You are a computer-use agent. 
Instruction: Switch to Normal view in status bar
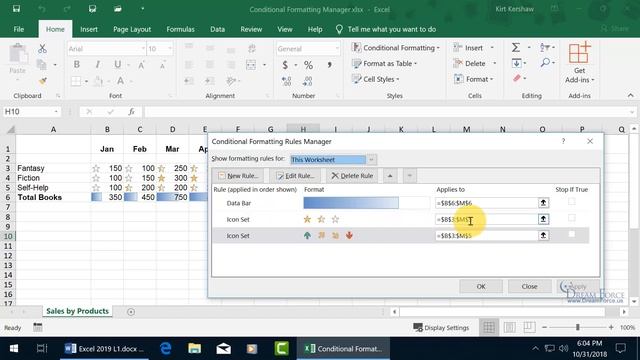point(489,327)
